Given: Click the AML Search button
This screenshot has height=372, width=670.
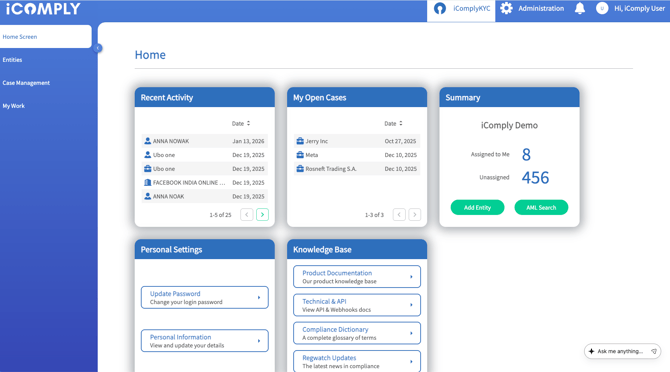Looking at the screenshot, I should 541,208.
